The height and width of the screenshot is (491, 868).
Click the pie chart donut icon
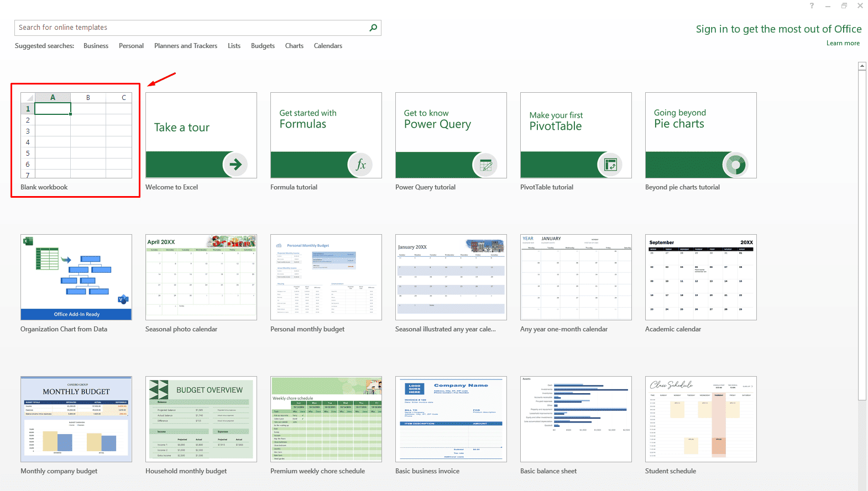click(735, 165)
